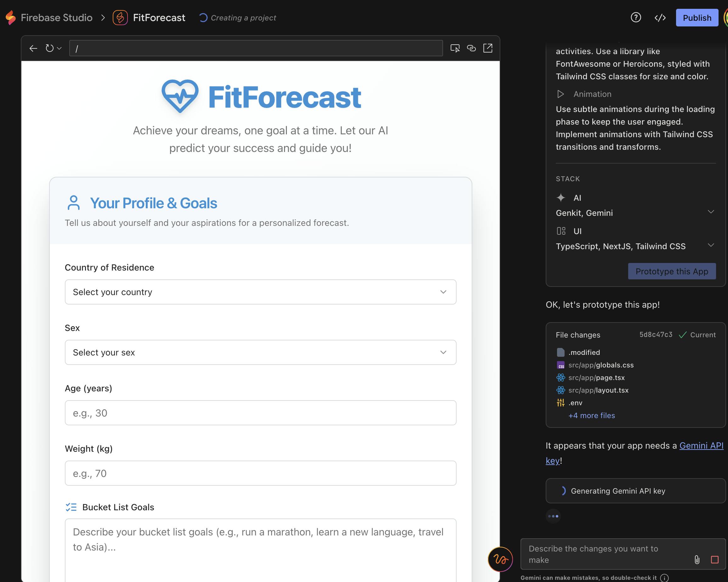Reload the preview with refresh icon
Image resolution: width=728 pixels, height=582 pixels.
click(x=49, y=48)
